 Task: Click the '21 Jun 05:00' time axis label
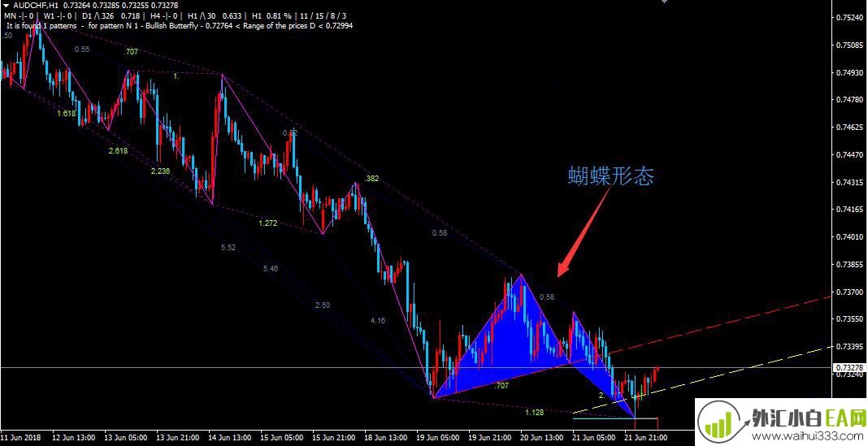point(594,438)
